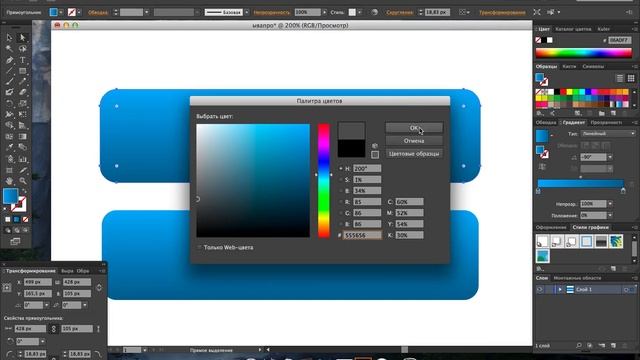Viewport: 640px width, 360px height.
Task: Open the Кисти tab
Action: coord(569,66)
